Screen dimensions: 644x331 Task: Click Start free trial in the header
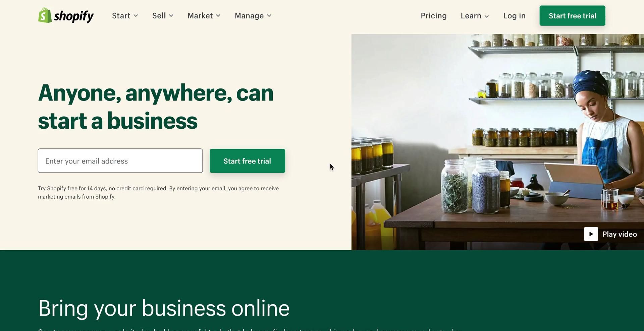click(572, 16)
